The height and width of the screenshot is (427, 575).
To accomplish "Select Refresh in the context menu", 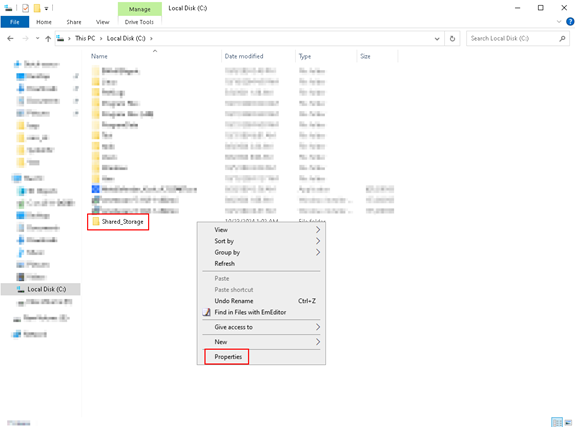I will coord(224,263).
